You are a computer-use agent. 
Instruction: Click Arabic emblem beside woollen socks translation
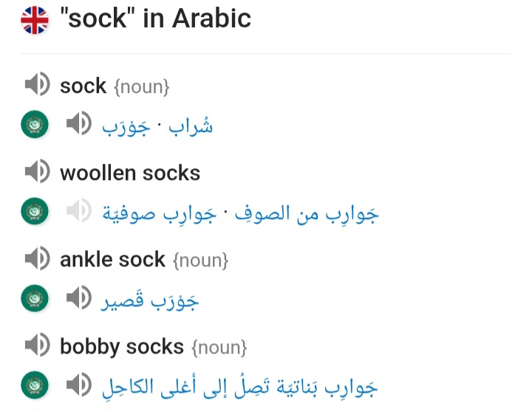(x=35, y=211)
